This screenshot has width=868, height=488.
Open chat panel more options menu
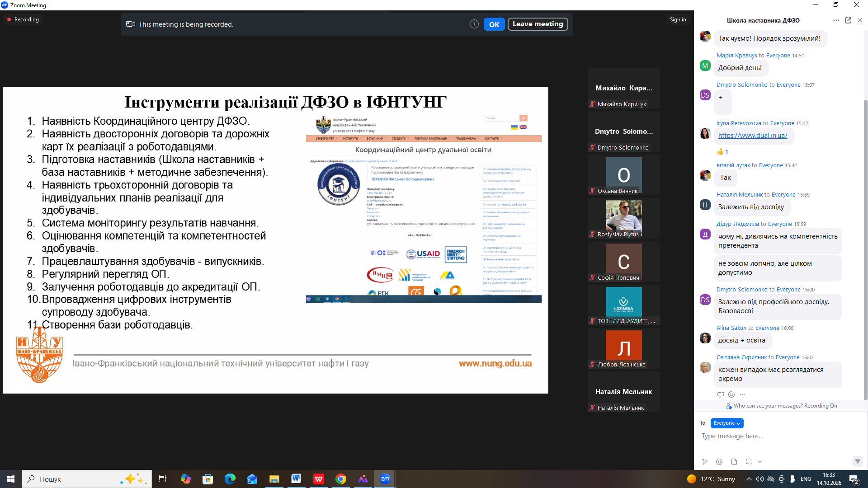pyautogui.click(x=836, y=20)
